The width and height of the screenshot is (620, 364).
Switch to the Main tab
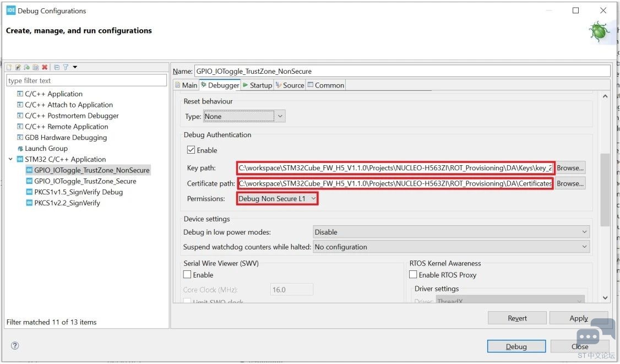pos(186,85)
